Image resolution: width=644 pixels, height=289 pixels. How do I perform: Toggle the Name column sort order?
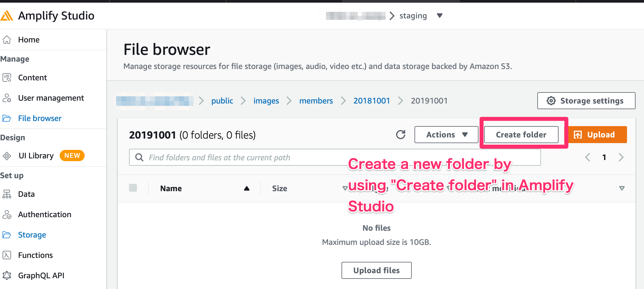point(247,188)
